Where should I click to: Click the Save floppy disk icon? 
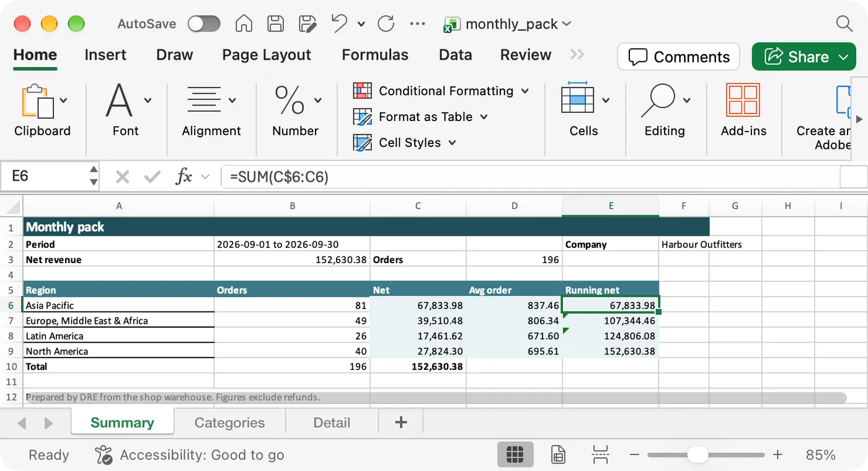point(275,24)
